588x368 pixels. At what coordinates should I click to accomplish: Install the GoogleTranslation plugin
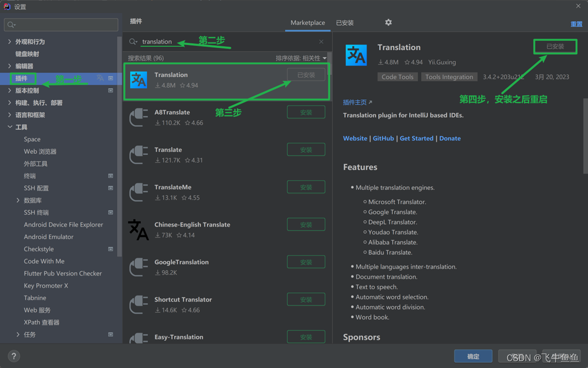[306, 262]
